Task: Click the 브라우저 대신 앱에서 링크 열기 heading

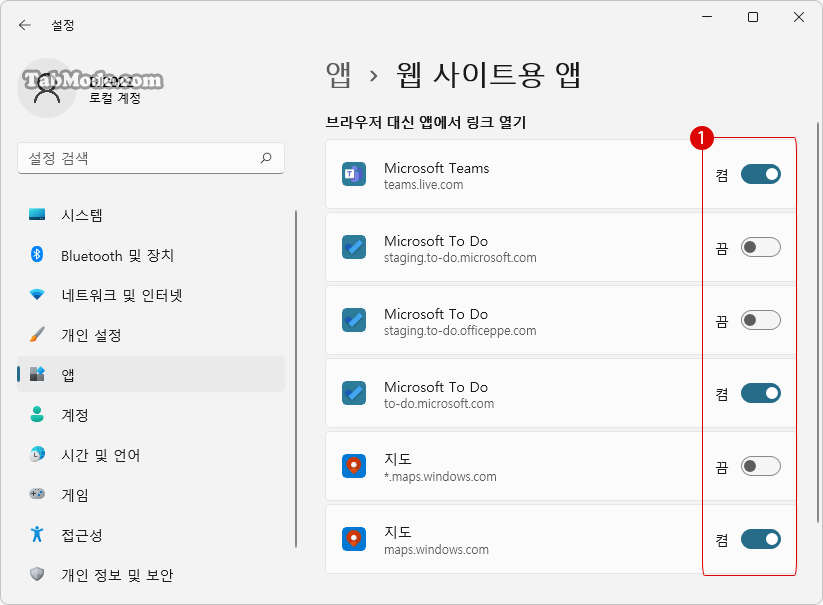Action: coord(426,122)
